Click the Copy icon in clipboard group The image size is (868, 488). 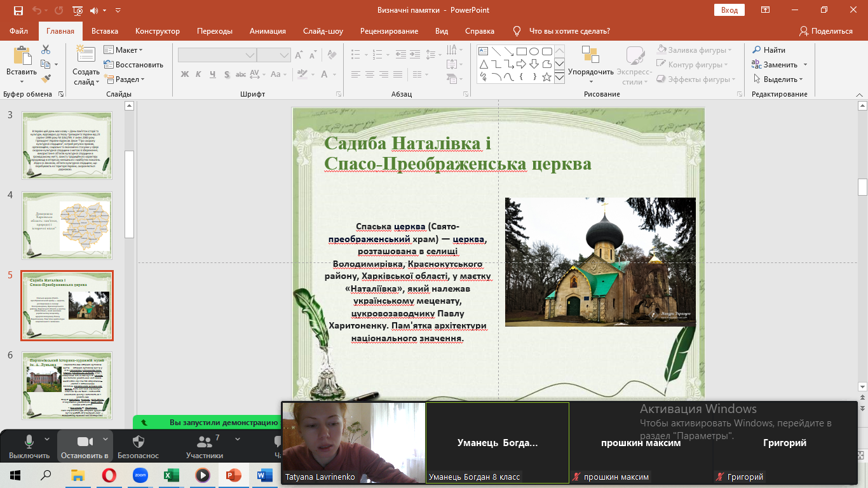[45, 64]
